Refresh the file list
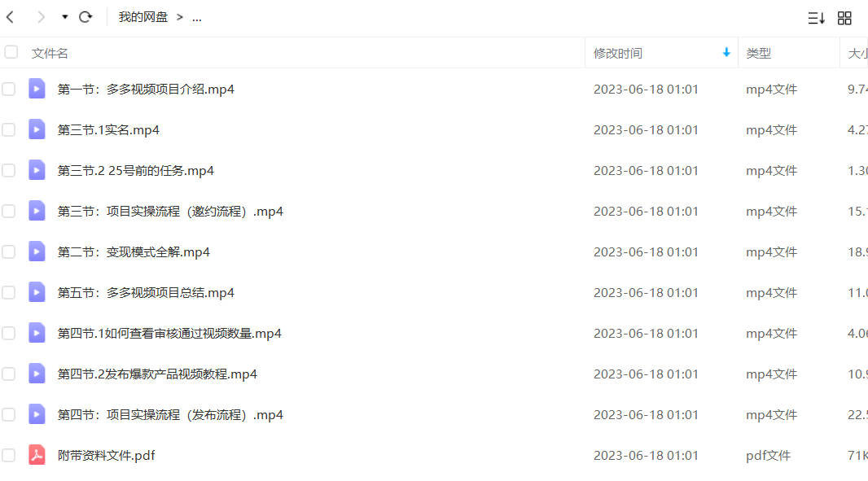This screenshot has width=868, height=481. tap(85, 17)
